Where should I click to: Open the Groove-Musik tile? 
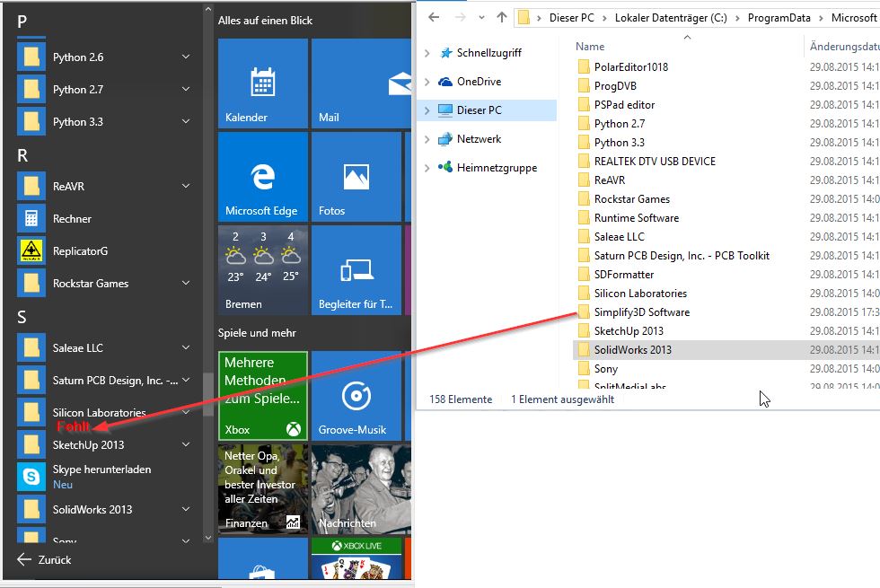(x=356, y=396)
